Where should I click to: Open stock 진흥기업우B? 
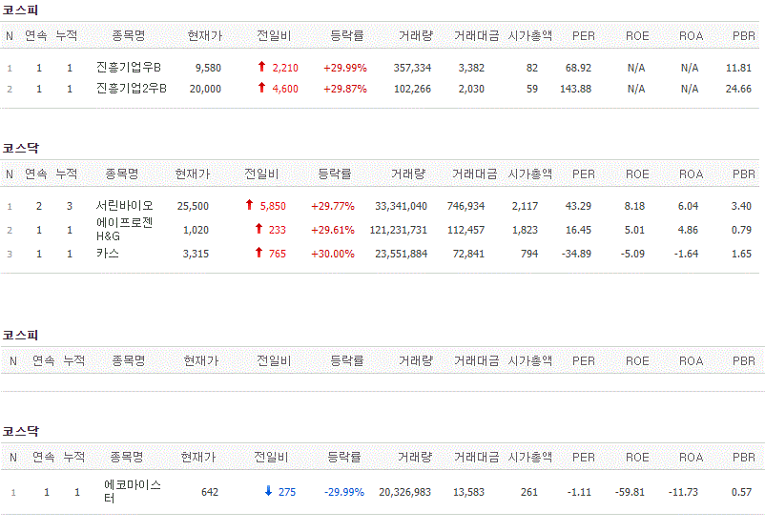pyautogui.click(x=129, y=68)
